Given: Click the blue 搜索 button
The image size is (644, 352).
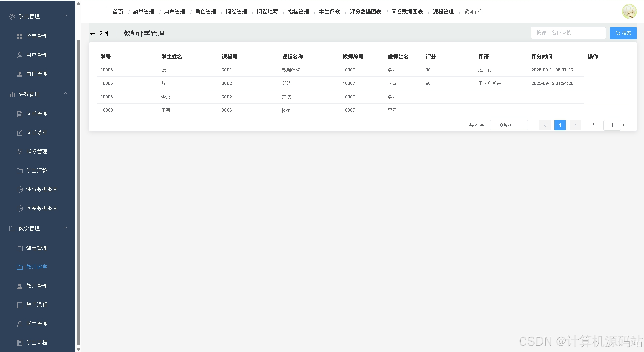Looking at the screenshot, I should 623,33.
